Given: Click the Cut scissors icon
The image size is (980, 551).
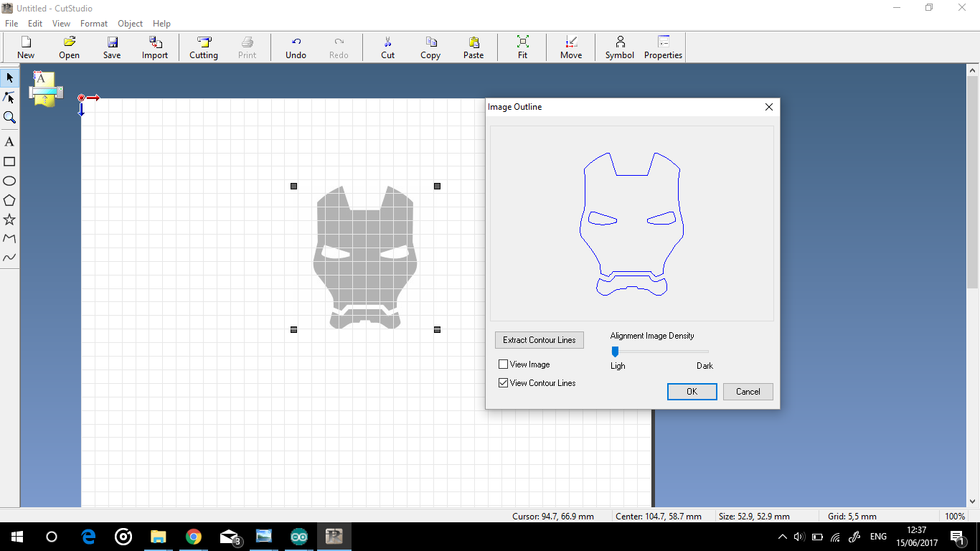Looking at the screenshot, I should (387, 47).
